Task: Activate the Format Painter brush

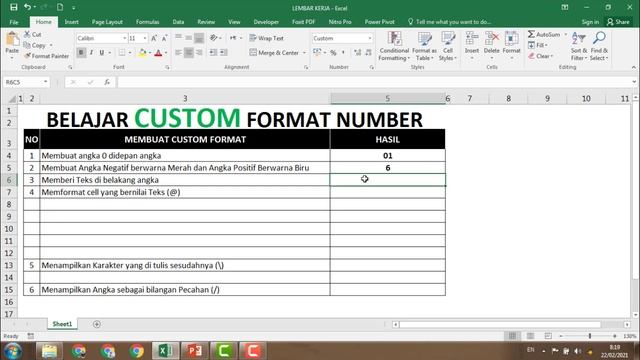Action: (x=46, y=56)
